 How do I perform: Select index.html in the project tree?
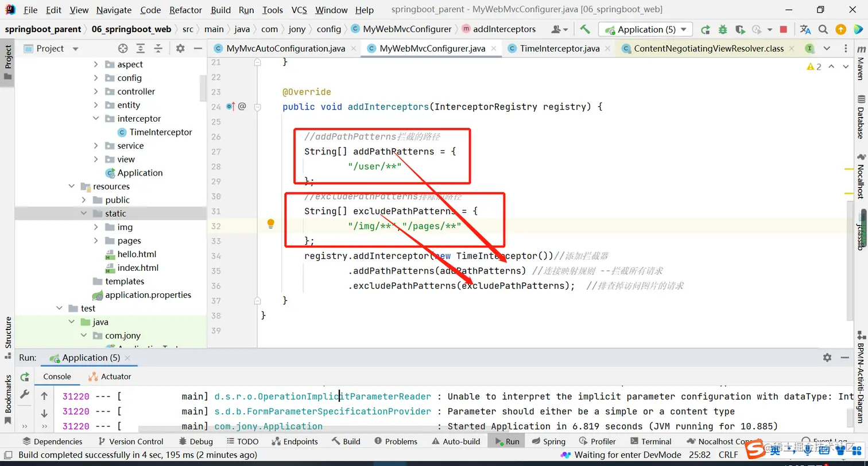(x=132, y=267)
